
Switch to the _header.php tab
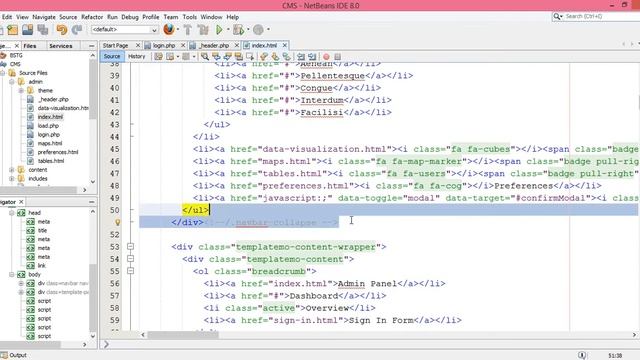(214, 45)
